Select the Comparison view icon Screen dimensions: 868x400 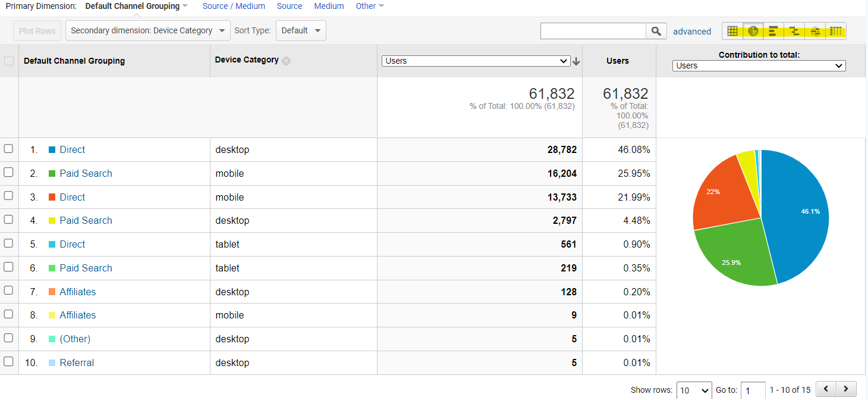pyautogui.click(x=794, y=31)
